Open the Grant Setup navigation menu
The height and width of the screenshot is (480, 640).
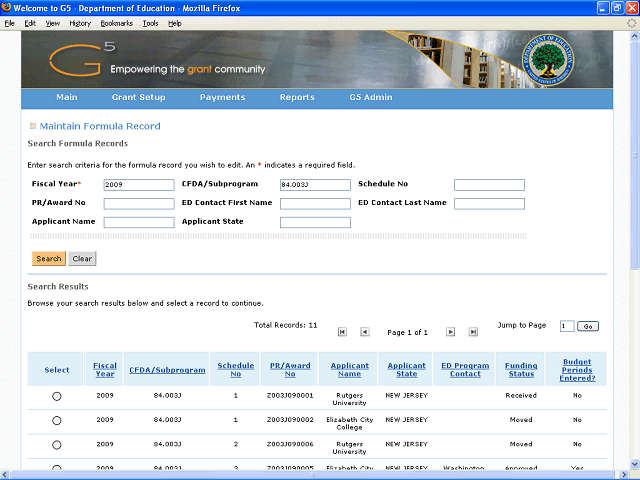pyautogui.click(x=138, y=98)
